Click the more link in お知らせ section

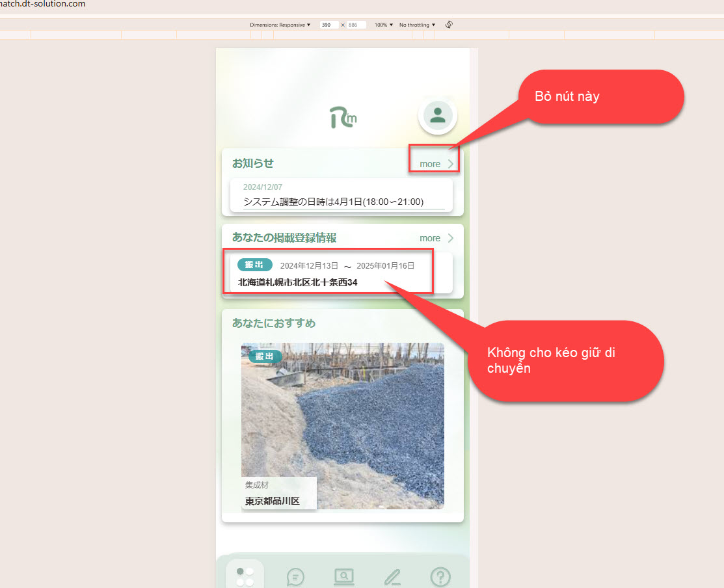(x=430, y=164)
